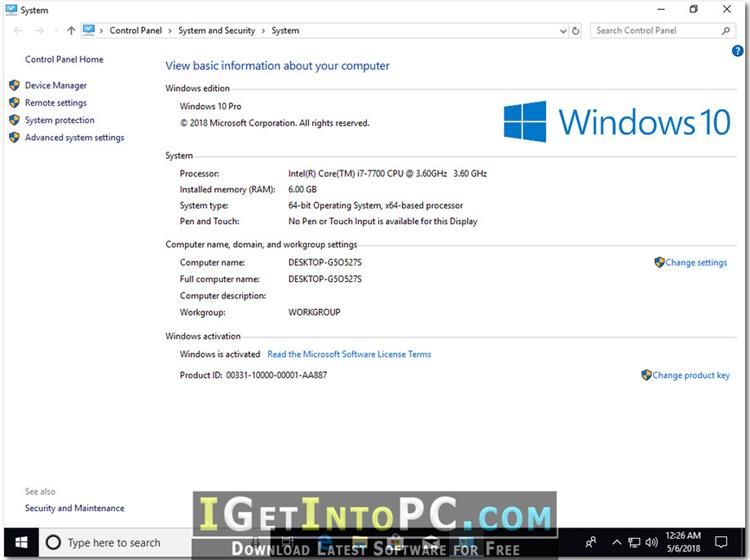This screenshot has width=750, height=560.
Task: Open the Recent locations dropdown arrow
Action: 56,31
